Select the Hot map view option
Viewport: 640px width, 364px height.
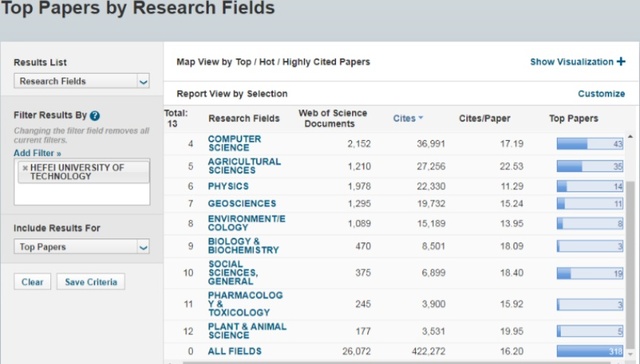pyautogui.click(x=267, y=62)
